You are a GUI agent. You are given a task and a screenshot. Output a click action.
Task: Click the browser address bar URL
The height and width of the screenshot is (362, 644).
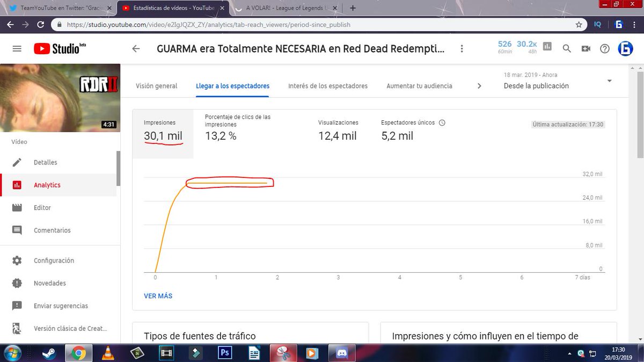(209, 25)
